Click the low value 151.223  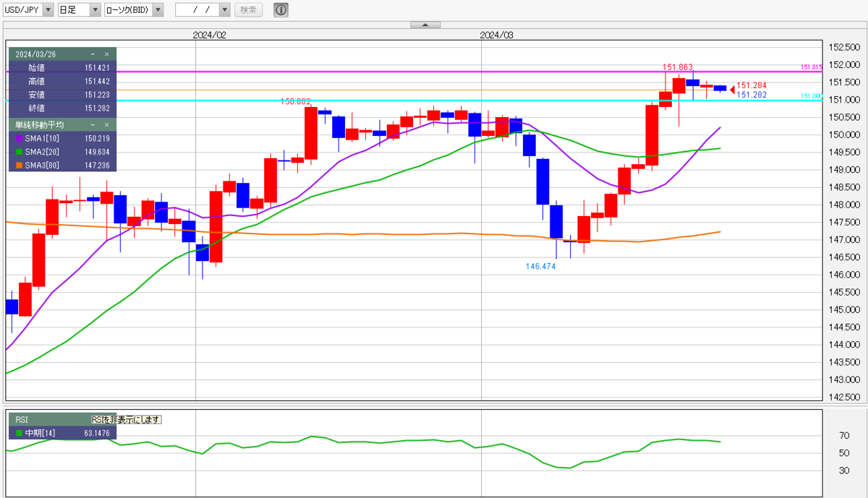[97, 95]
